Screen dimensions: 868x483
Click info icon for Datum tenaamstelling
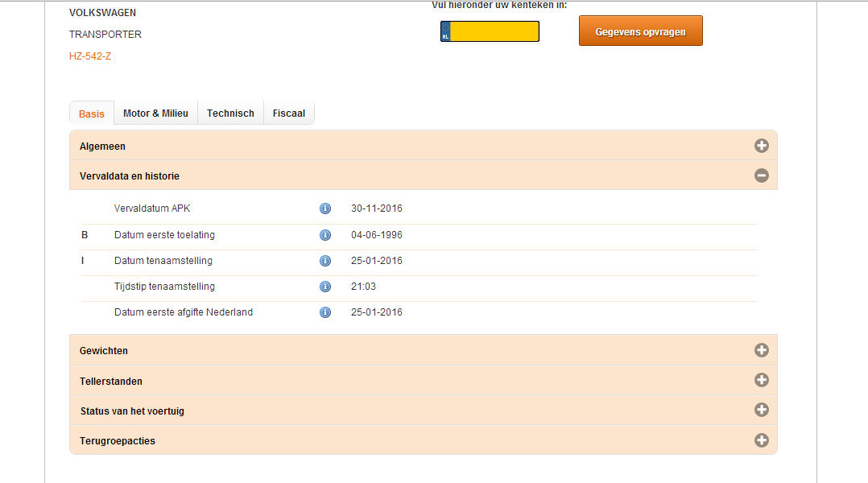click(325, 261)
